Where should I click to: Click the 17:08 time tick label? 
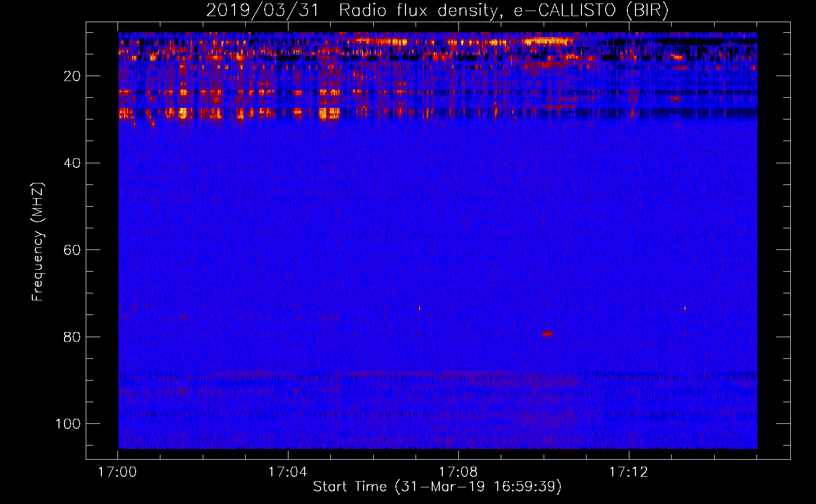[458, 472]
